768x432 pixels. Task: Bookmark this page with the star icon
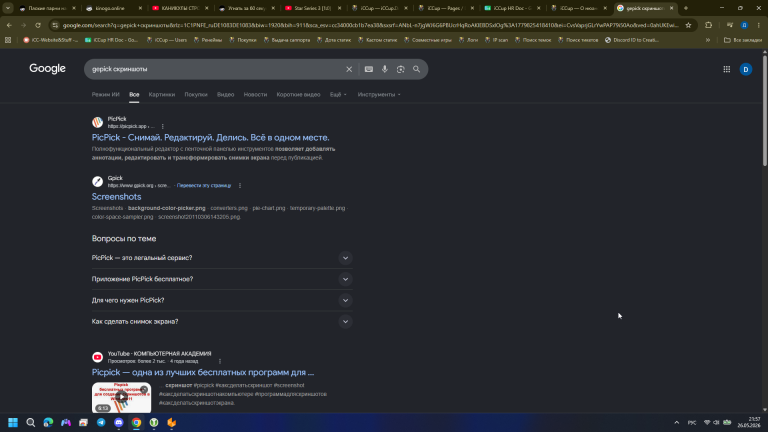pos(688,25)
